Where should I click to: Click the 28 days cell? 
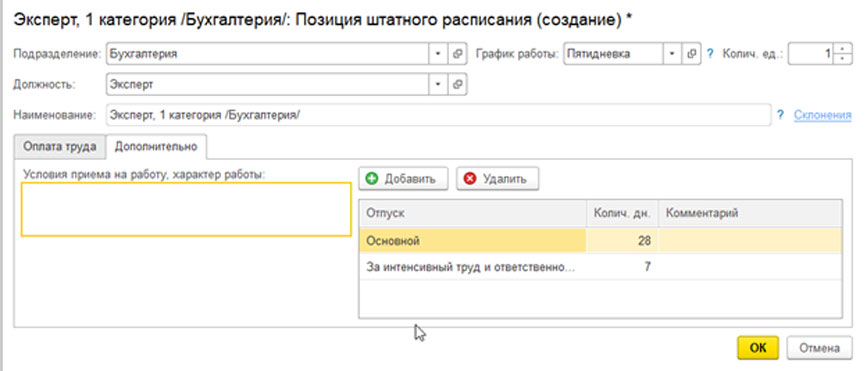tap(622, 241)
